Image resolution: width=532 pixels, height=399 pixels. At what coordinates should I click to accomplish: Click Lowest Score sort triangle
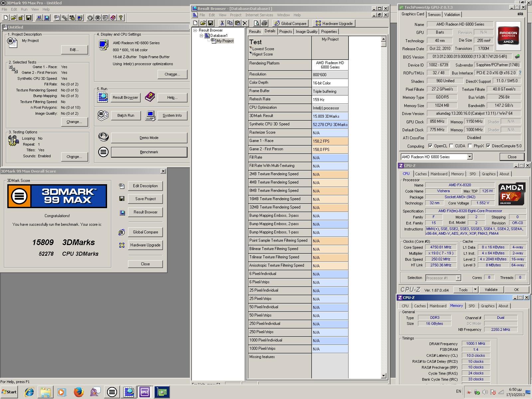(x=250, y=48)
